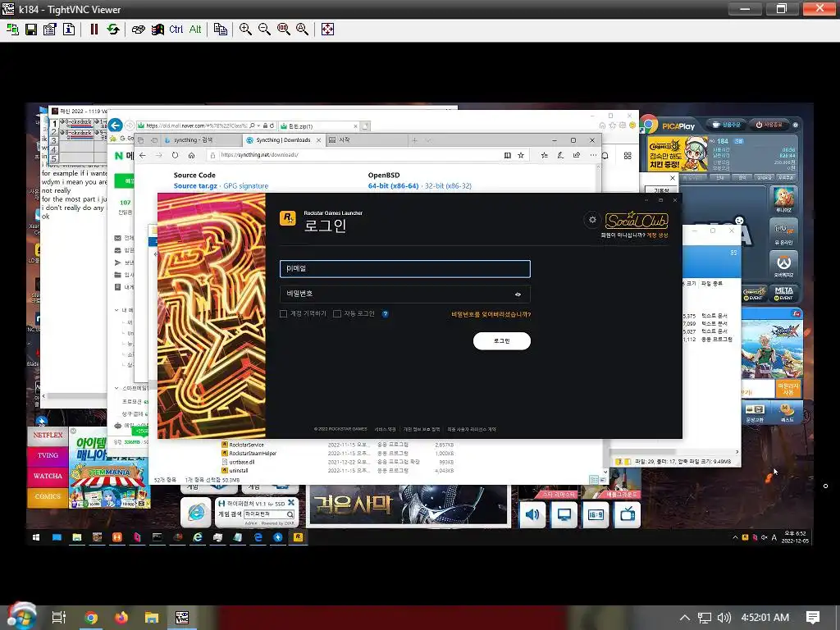
Task: Click the COMICS shortcut tile
Action: point(48,496)
